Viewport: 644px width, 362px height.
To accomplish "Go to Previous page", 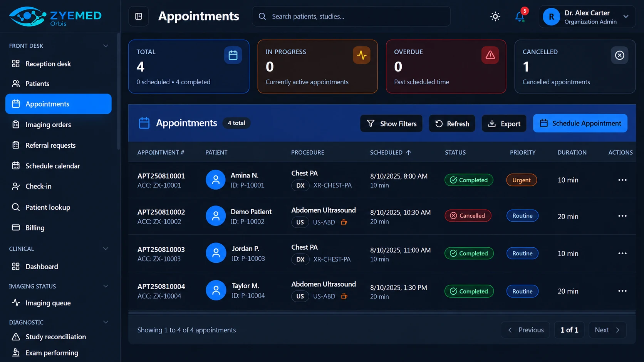I will coord(525,330).
